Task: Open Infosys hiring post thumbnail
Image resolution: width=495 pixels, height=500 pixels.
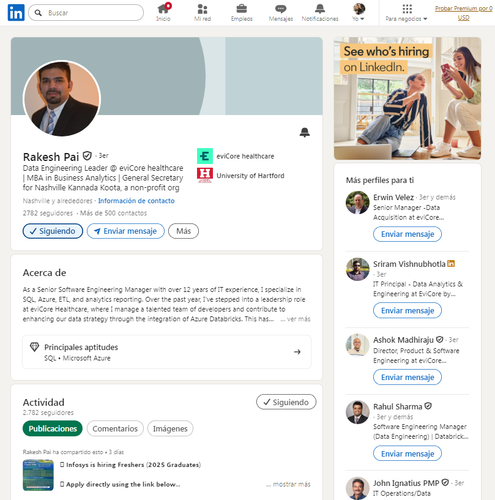Action: [38, 475]
